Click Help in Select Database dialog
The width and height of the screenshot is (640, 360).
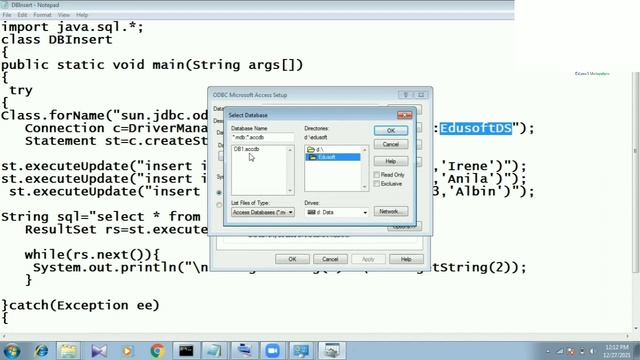pos(391,161)
